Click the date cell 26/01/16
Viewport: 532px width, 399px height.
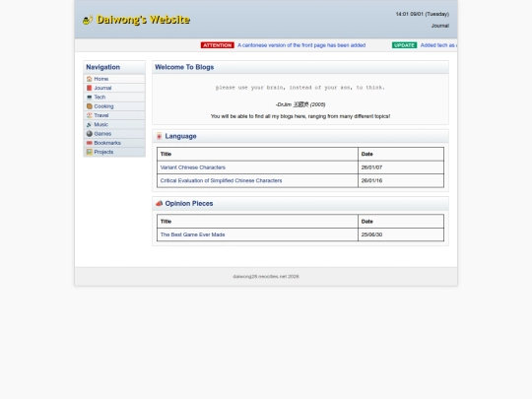[x=401, y=180]
